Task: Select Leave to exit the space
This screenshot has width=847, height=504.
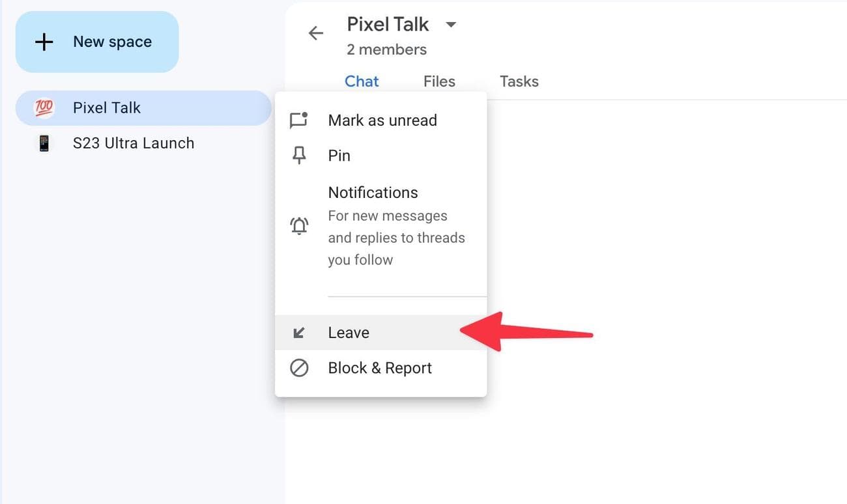Action: coord(349,333)
